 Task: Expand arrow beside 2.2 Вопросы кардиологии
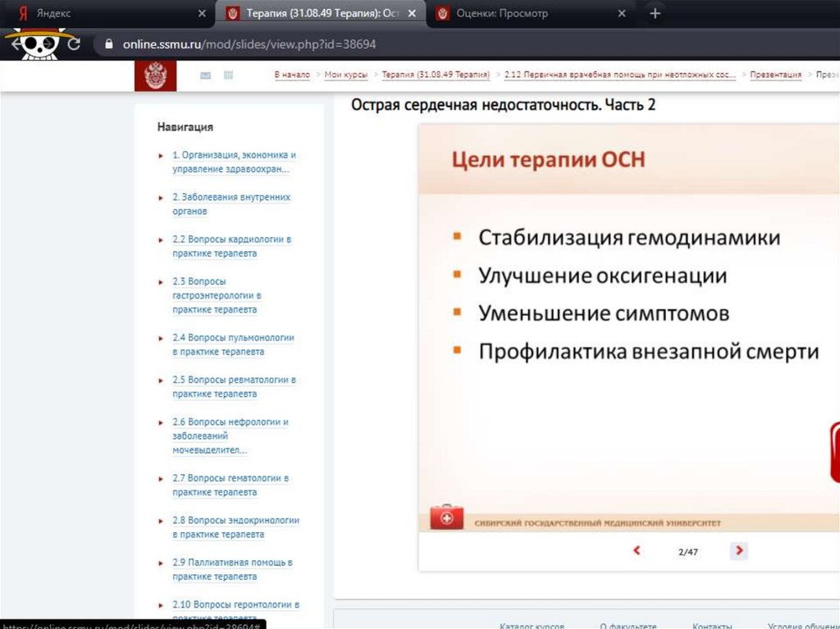point(161,240)
